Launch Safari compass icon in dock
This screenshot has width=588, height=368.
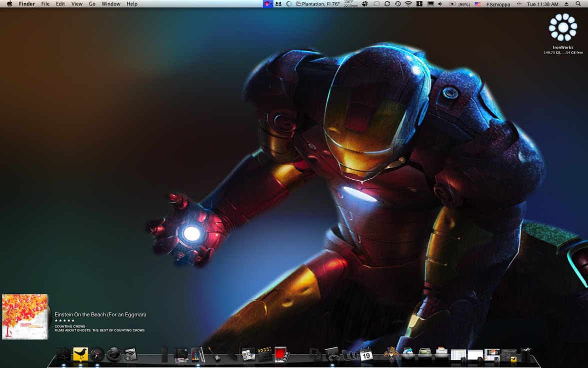click(x=97, y=355)
